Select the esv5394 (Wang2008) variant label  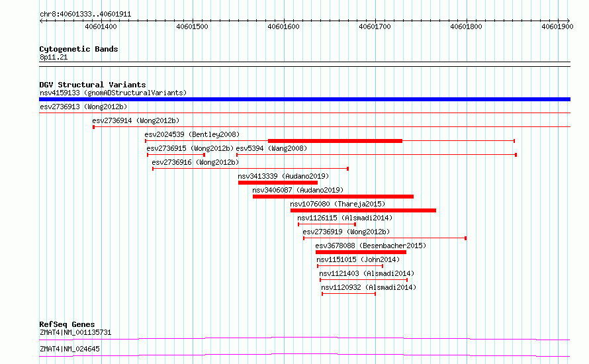pos(271,148)
